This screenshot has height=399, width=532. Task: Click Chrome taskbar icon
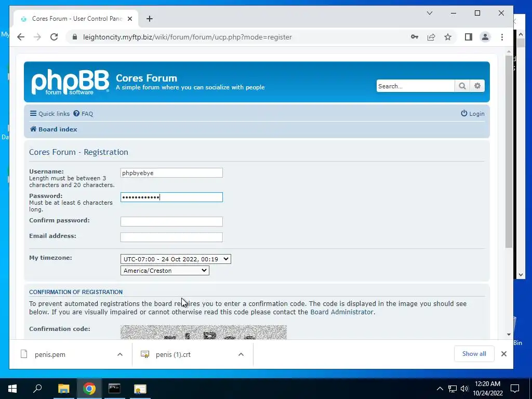89,389
